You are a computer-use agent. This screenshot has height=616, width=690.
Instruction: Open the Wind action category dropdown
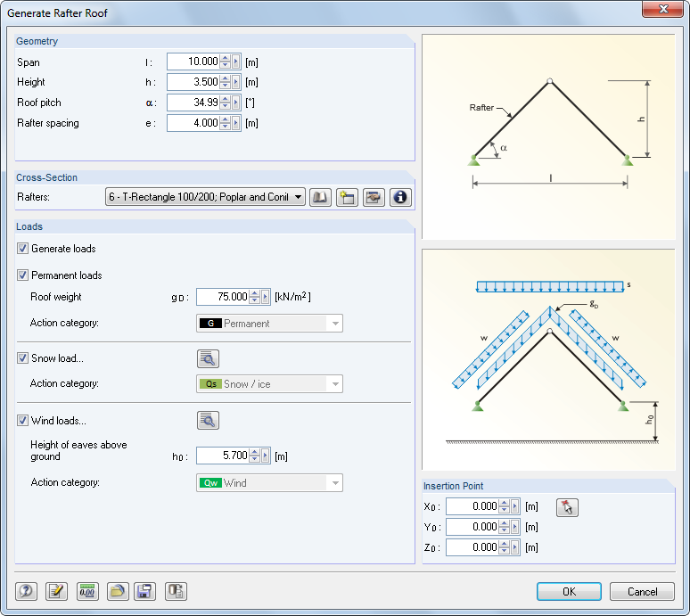tap(269, 482)
